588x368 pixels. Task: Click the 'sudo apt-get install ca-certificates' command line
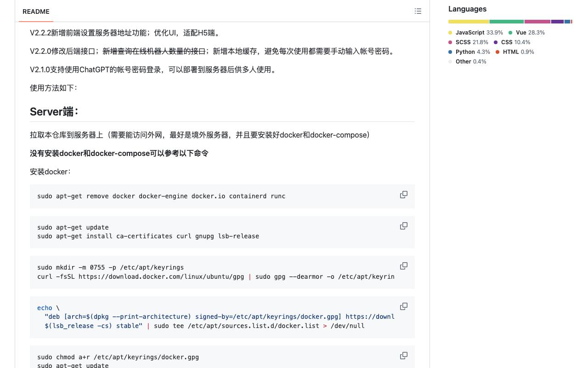148,236
